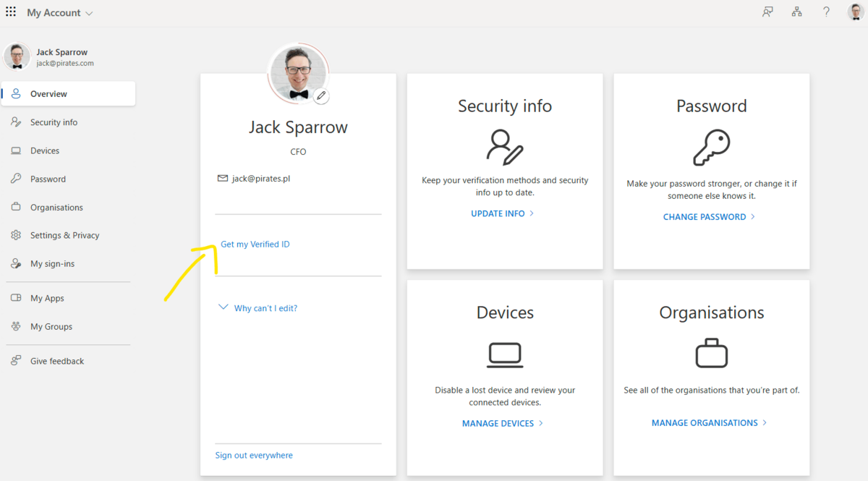Click the Devices laptop icon in sidebar
868x481 pixels.
click(17, 150)
